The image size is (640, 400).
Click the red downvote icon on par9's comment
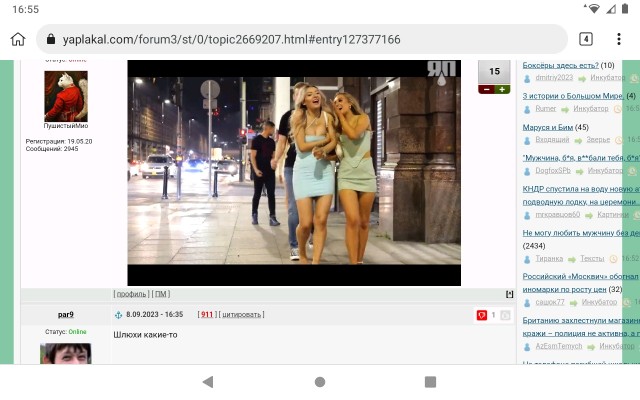[482, 315]
